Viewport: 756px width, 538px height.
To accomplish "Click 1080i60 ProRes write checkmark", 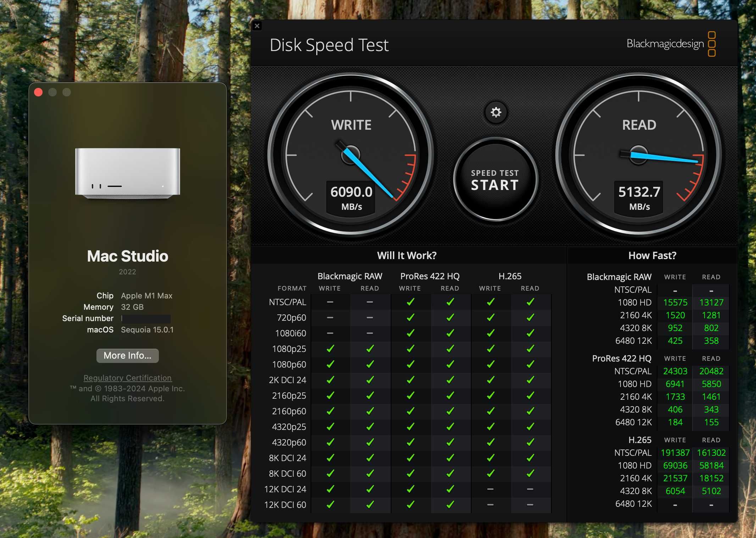I will click(x=410, y=333).
